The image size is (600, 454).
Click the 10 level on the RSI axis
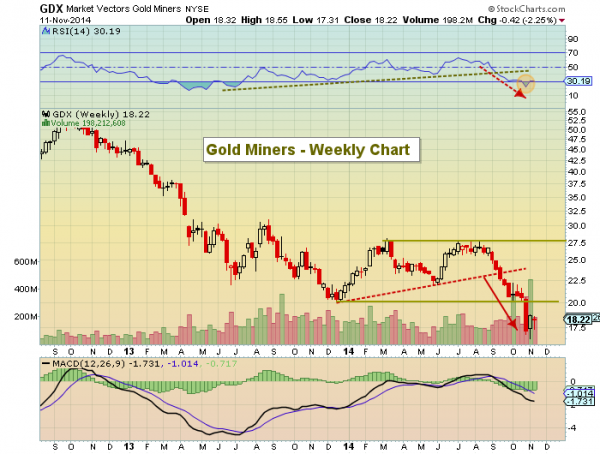tap(573, 96)
